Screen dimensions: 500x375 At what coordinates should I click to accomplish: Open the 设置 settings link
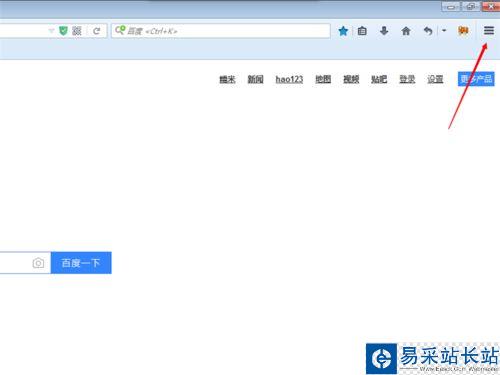(435, 79)
